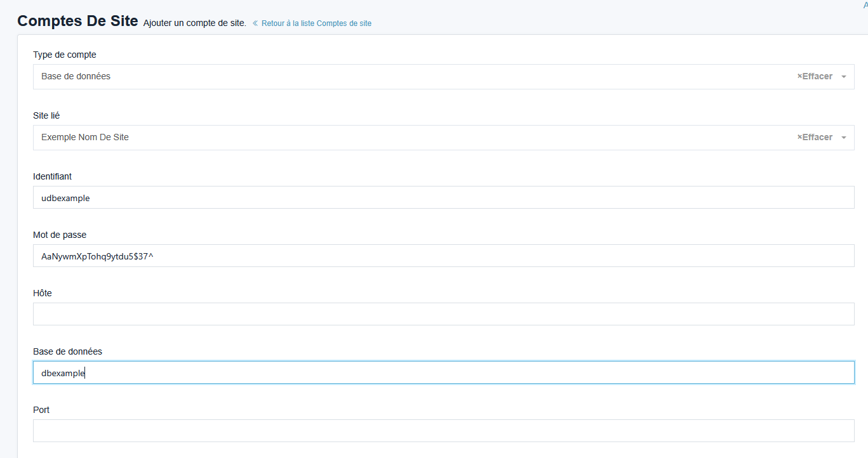
Task: Select the empty Hôte input field
Action: point(443,314)
